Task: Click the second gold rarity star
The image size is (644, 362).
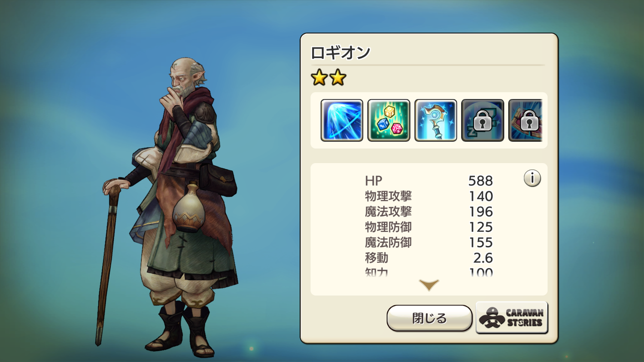Action: click(338, 78)
